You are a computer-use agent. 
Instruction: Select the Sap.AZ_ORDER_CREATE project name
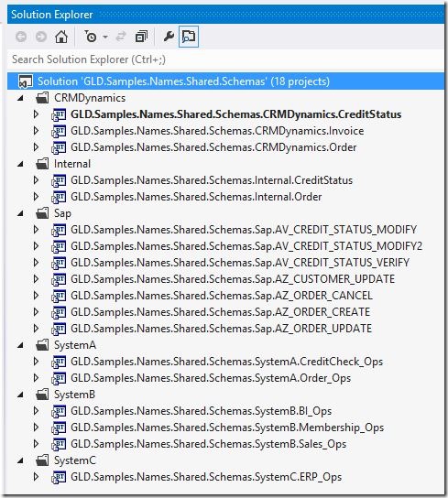pos(221,312)
